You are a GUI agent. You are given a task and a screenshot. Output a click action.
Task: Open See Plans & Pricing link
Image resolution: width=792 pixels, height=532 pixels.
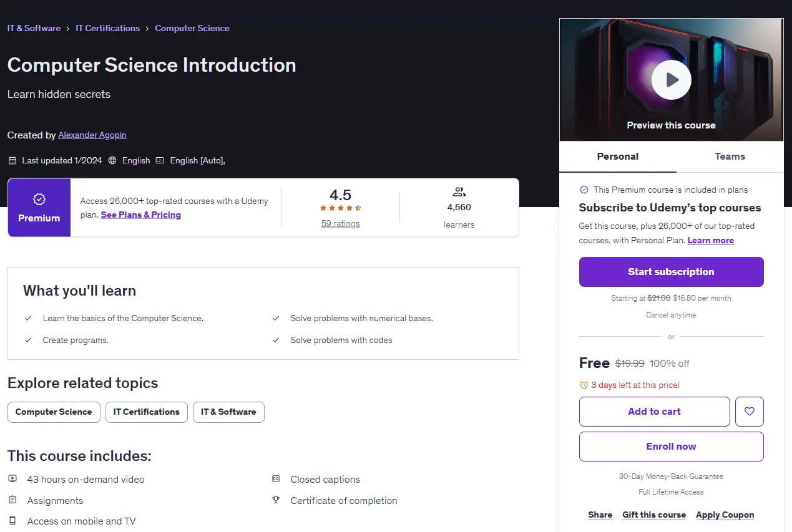(x=141, y=215)
